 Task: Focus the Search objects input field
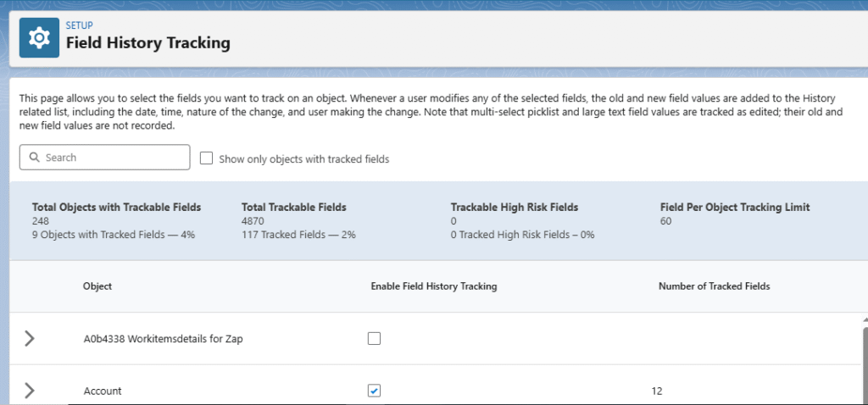(110, 158)
